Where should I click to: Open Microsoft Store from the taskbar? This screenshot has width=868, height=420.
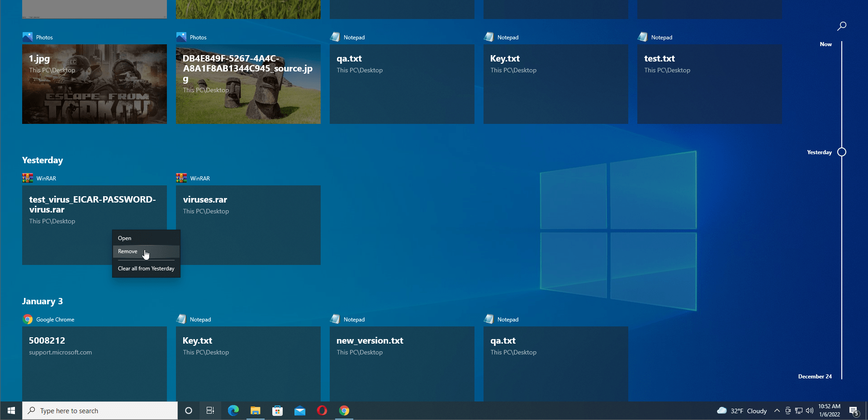[x=277, y=411]
